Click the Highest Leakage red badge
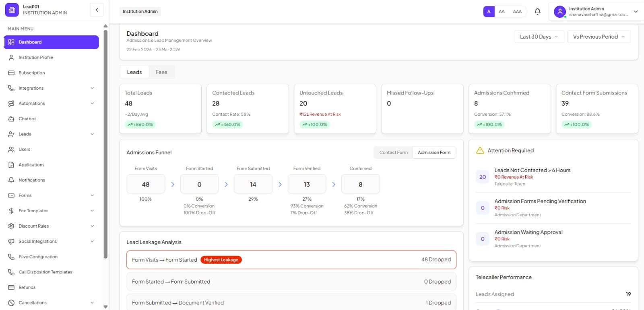Viewport: 644px width, 310px height. point(221,260)
